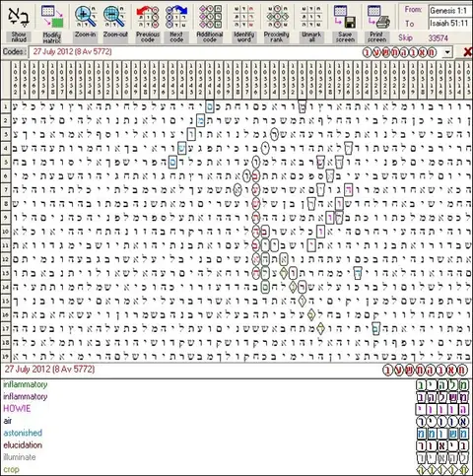Expand the Codes dropdown arrow
Image resolution: width=473 pixels, height=476 pixels.
click(447, 52)
